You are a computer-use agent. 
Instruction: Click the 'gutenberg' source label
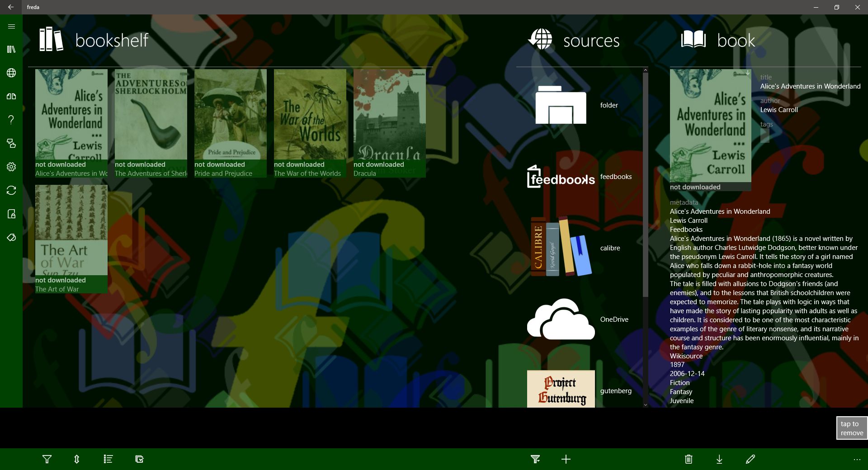(x=616, y=391)
